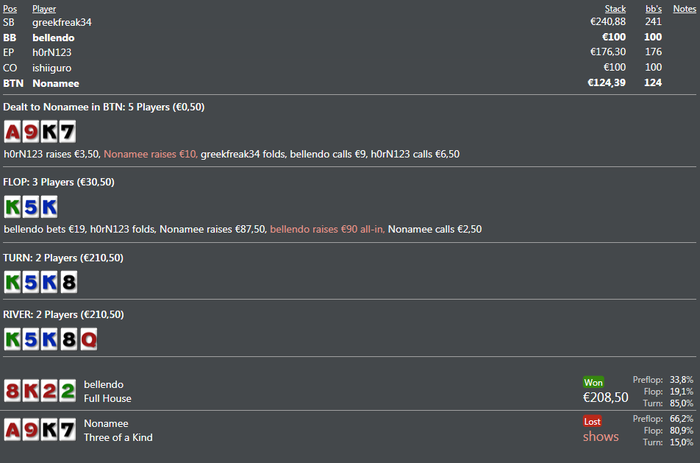Click the 8 card on the turn board

67,281
